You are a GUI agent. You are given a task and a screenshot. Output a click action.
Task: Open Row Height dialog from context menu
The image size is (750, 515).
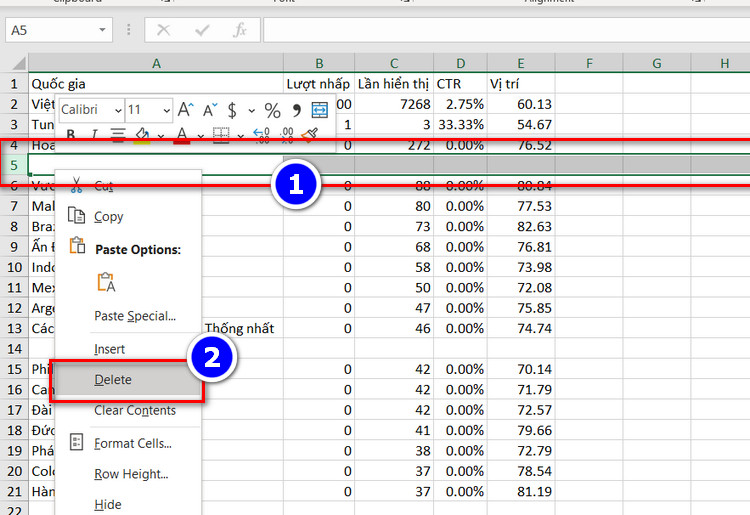point(128,474)
